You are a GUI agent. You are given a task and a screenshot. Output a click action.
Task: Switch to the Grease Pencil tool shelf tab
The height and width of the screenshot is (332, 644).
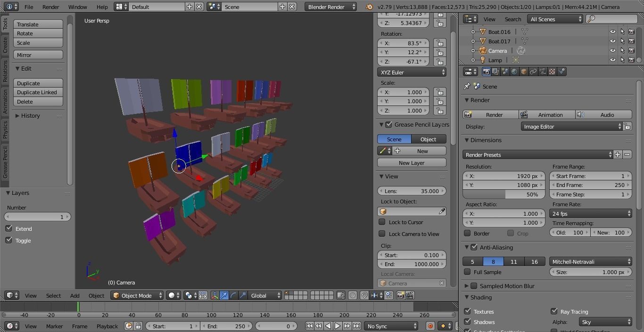5,162
